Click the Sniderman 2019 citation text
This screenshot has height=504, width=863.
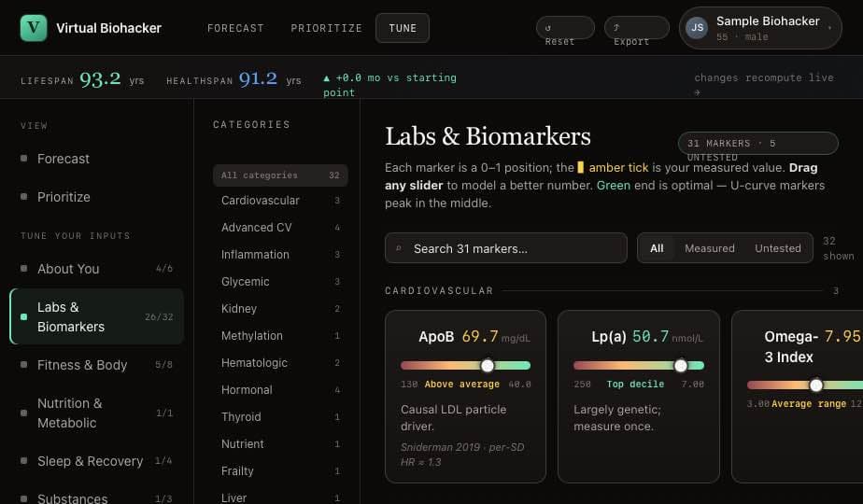coord(462,455)
